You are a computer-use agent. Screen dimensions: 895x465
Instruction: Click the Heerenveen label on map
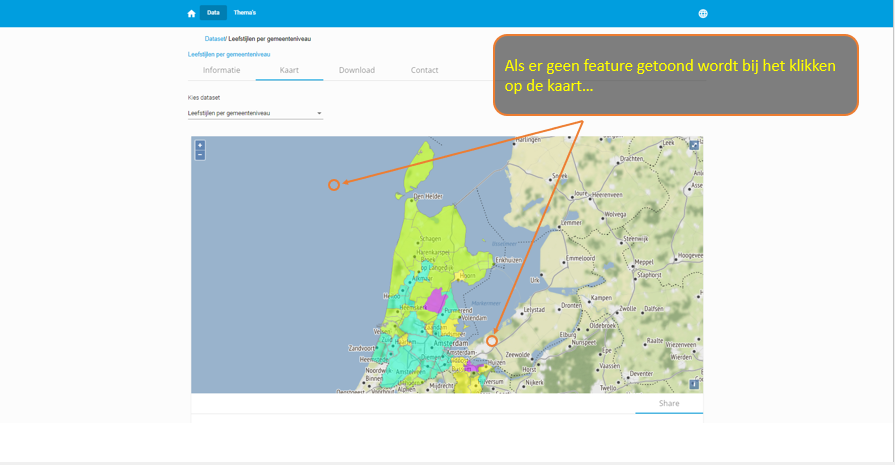click(607, 195)
